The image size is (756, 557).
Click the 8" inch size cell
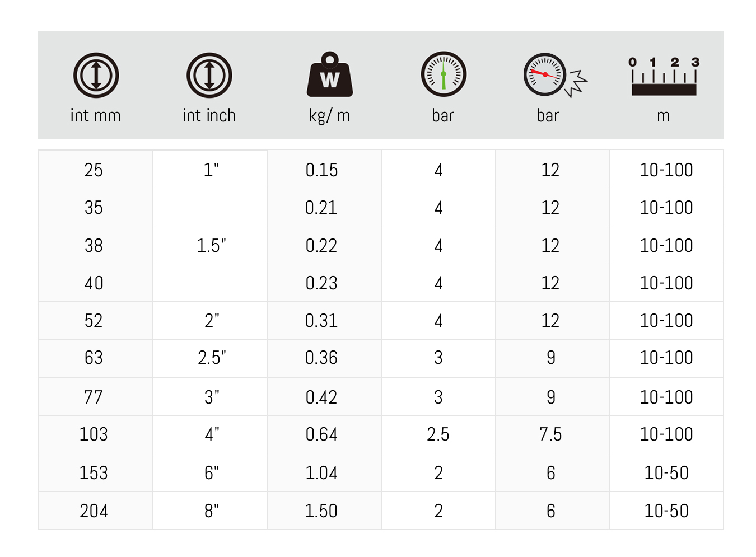pos(211,511)
